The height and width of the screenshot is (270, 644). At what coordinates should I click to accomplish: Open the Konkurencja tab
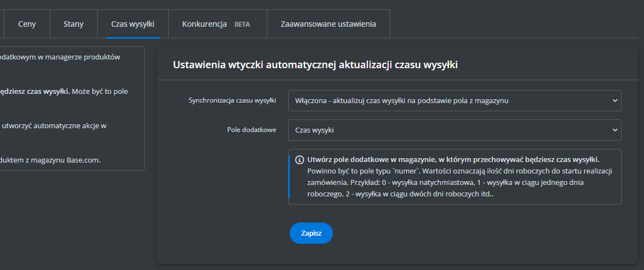(205, 24)
